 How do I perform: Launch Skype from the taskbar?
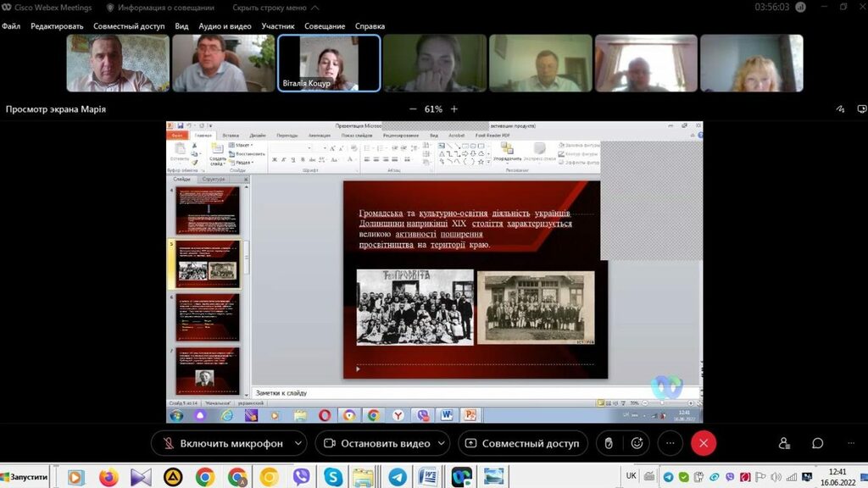pos(333,477)
